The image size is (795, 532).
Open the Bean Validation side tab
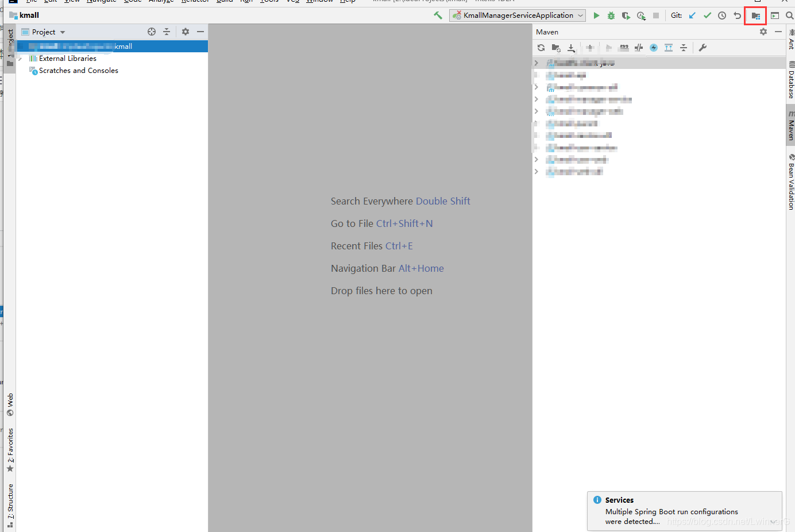[x=791, y=182]
